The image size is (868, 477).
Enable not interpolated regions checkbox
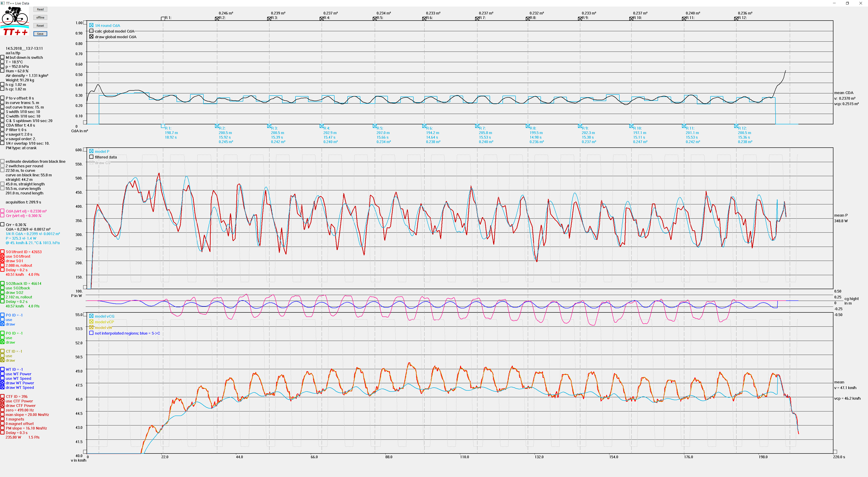pyautogui.click(x=91, y=333)
